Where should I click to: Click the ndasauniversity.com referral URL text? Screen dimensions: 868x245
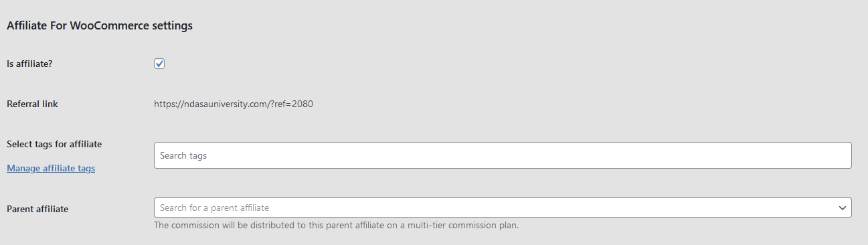coord(234,104)
